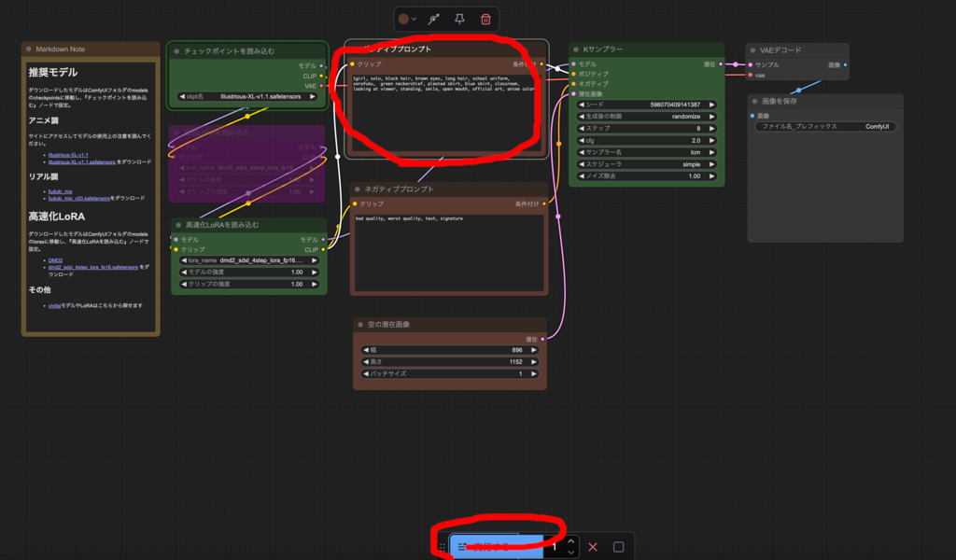Increment シード with its right arrow
956x560 pixels.
pyautogui.click(x=711, y=105)
